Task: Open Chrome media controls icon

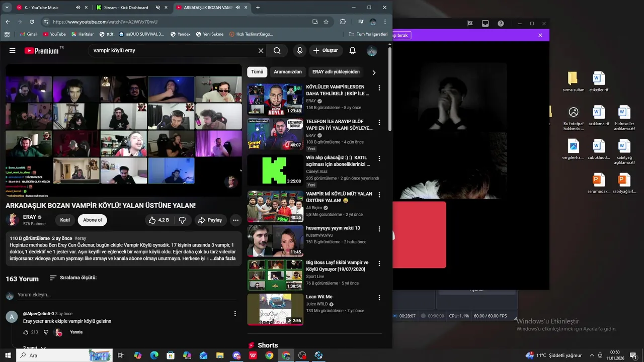Action: pyautogui.click(x=361, y=22)
